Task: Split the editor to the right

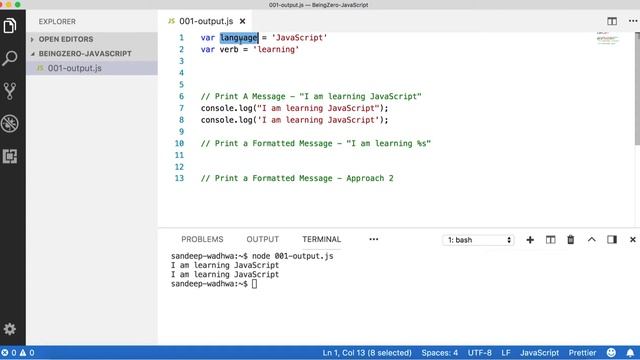Action: 612,21
